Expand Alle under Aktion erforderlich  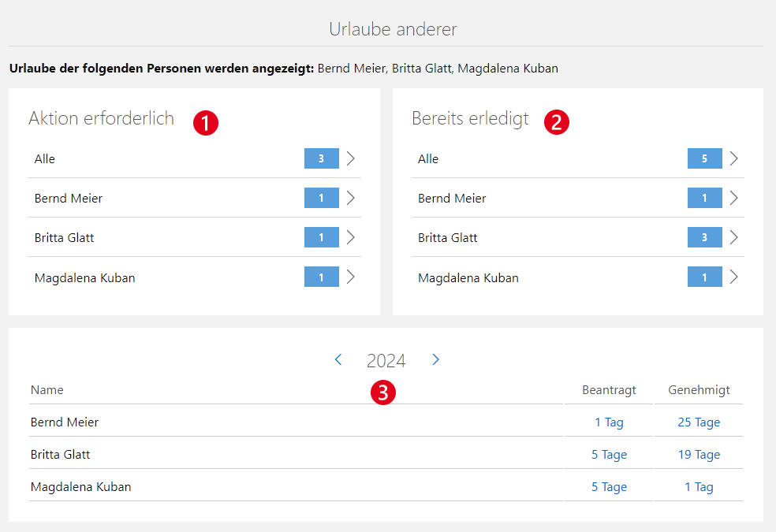pos(351,158)
